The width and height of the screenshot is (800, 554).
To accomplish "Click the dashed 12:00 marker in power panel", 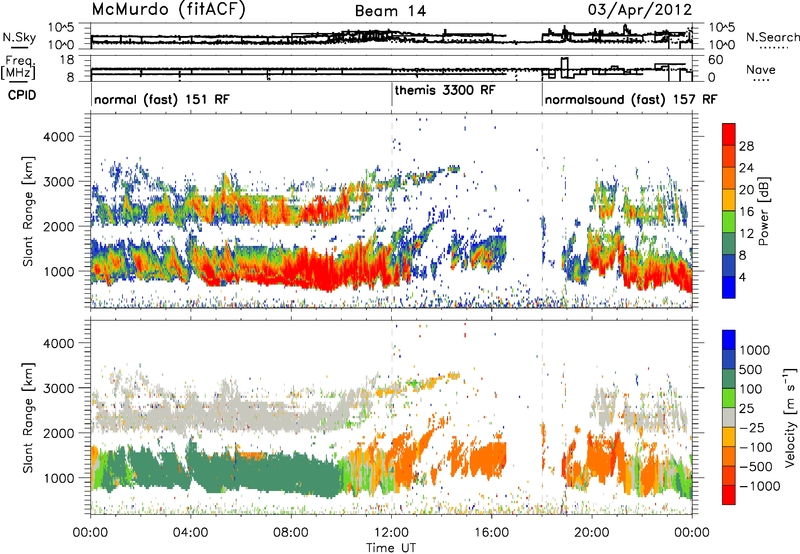I will (392, 210).
